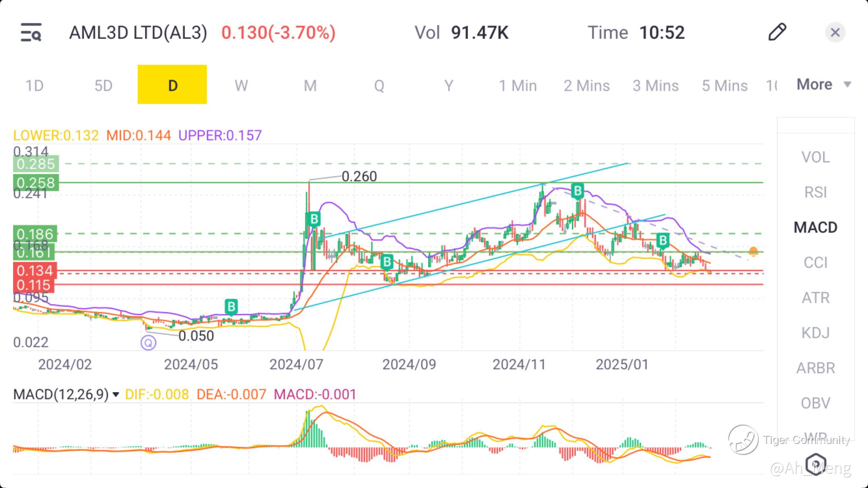Screen dimensions: 868x488
Task: Tap the B marker near 2024/05
Action: pos(231,306)
